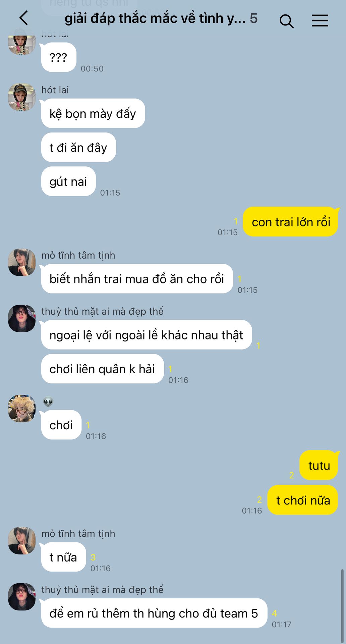346x644 pixels.
Task: Open the hamburger chat menu
Action: tap(320, 20)
